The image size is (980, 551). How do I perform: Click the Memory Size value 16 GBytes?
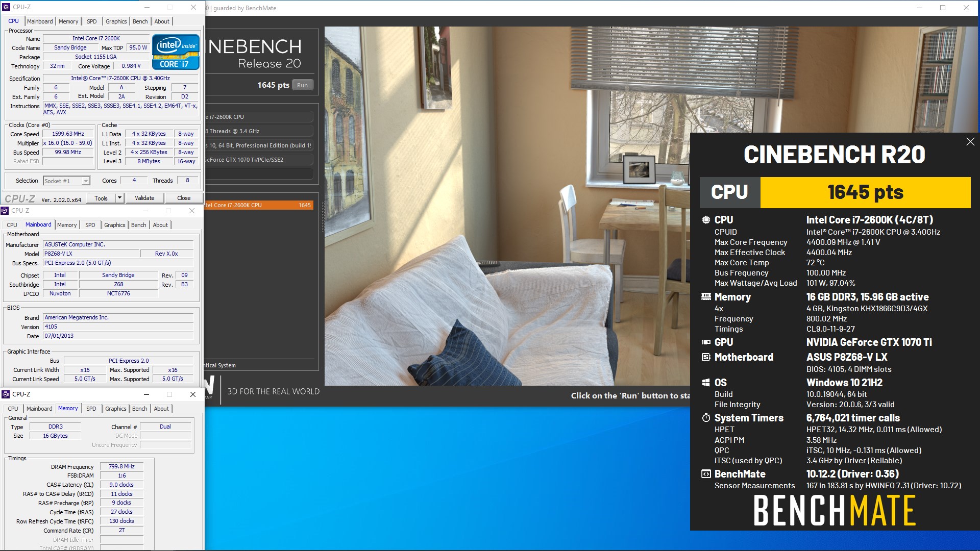pyautogui.click(x=55, y=436)
